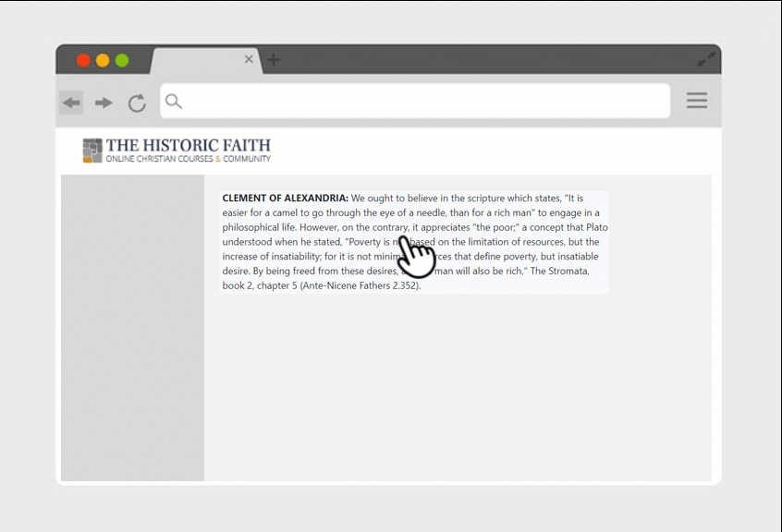Close the current browser tab
Screen dimensions: 782x532
(x=249, y=59)
